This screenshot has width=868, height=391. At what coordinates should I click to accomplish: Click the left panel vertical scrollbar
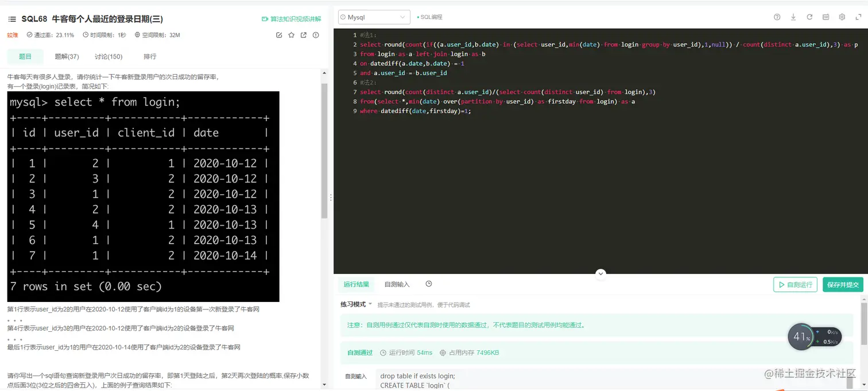click(324, 151)
